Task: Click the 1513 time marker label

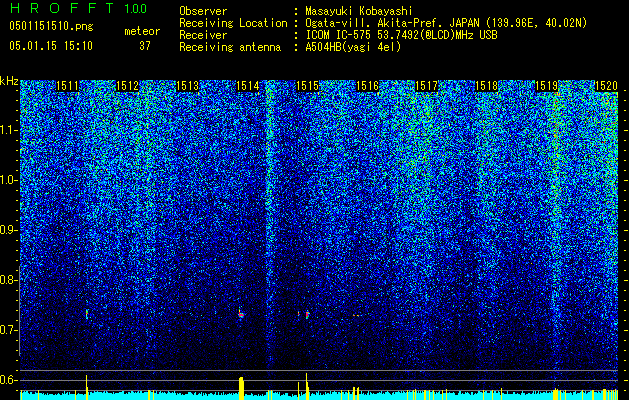Action: tap(187, 86)
